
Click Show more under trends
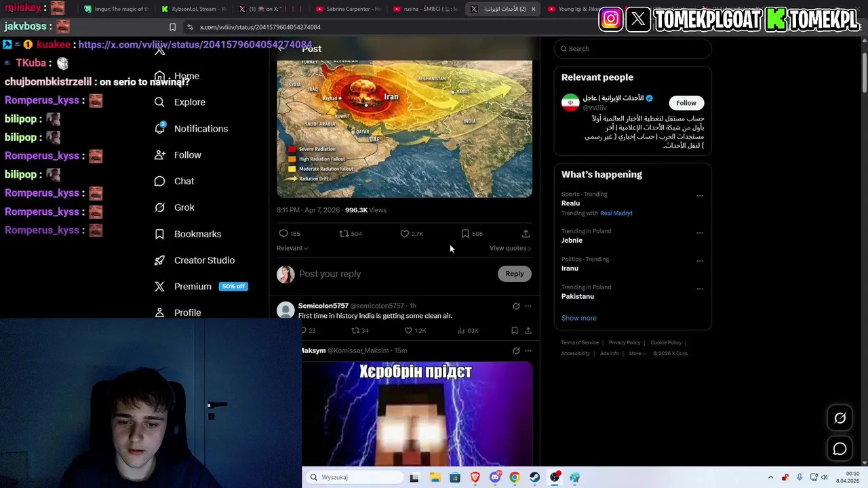pos(578,318)
